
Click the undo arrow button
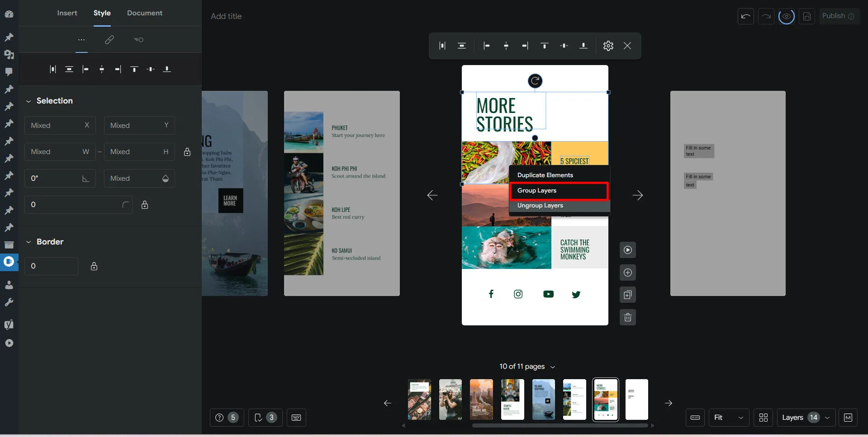click(x=745, y=17)
